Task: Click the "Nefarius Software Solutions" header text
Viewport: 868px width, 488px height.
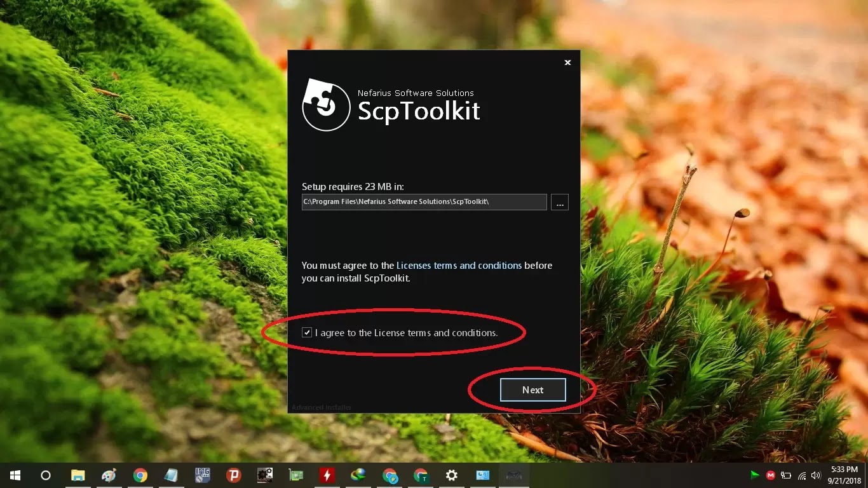Action: click(416, 93)
